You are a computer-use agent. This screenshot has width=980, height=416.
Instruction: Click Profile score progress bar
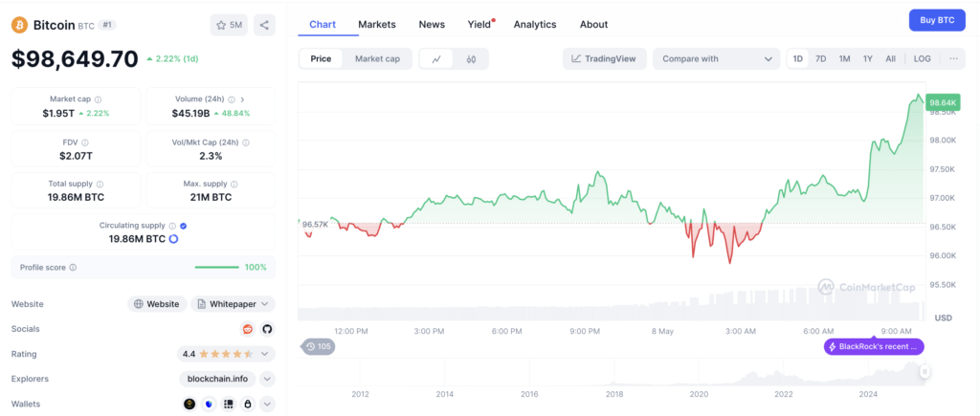coord(217,268)
